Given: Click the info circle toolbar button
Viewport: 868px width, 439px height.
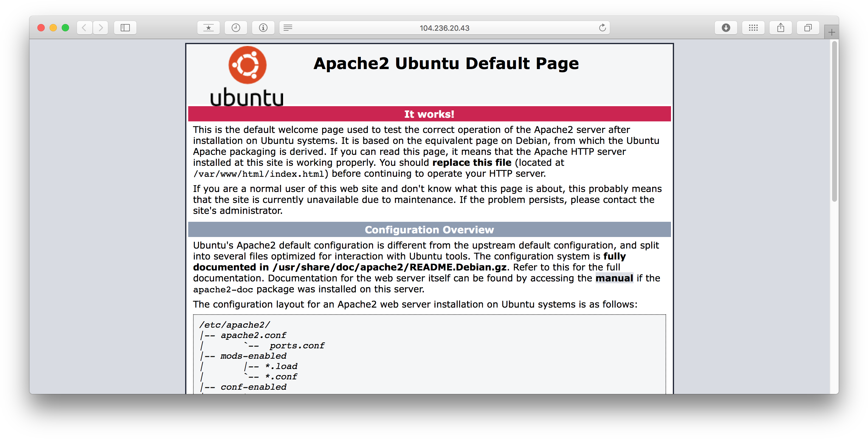Looking at the screenshot, I should point(263,28).
